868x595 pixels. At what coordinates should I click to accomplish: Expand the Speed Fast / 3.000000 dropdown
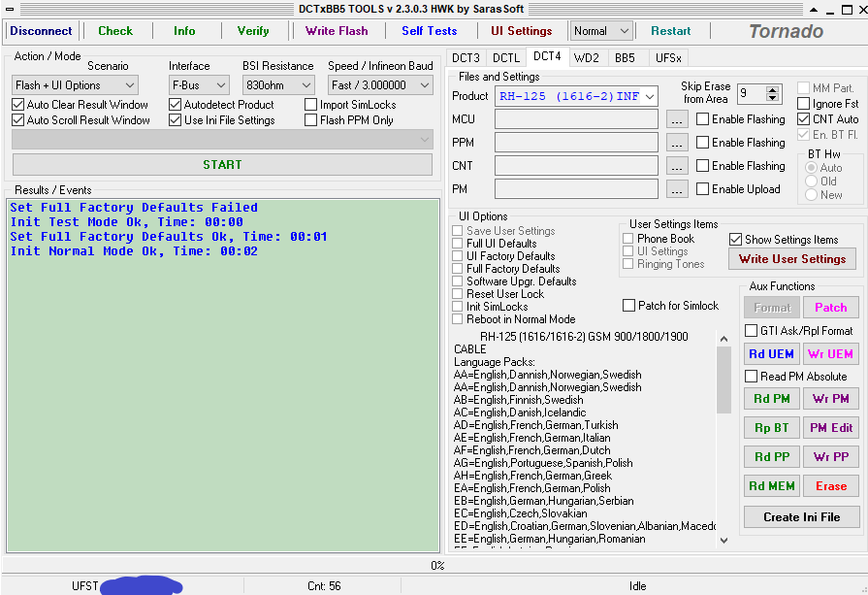[380, 85]
